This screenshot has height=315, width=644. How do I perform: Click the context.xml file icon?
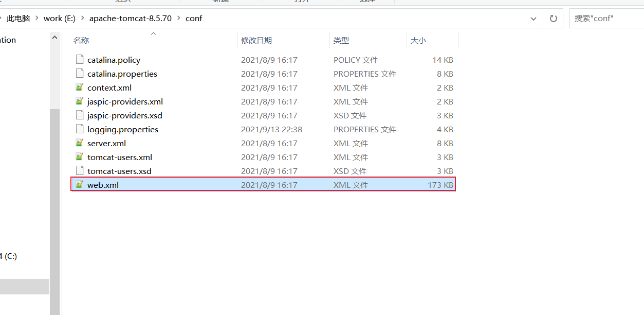point(79,87)
